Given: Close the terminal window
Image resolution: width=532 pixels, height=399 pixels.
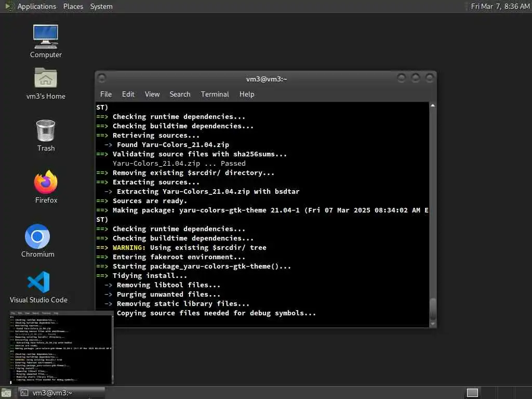Looking at the screenshot, I should point(430,78).
